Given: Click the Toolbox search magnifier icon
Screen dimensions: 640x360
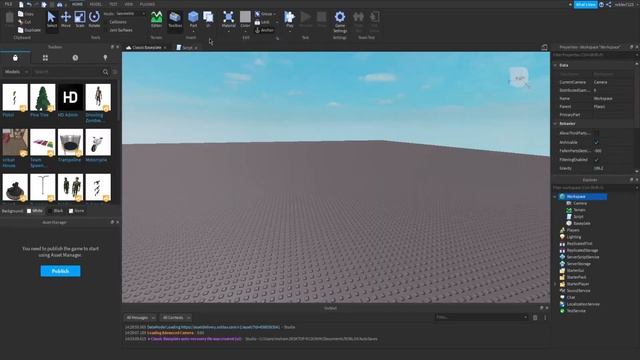Looking at the screenshot, I should [105, 72].
